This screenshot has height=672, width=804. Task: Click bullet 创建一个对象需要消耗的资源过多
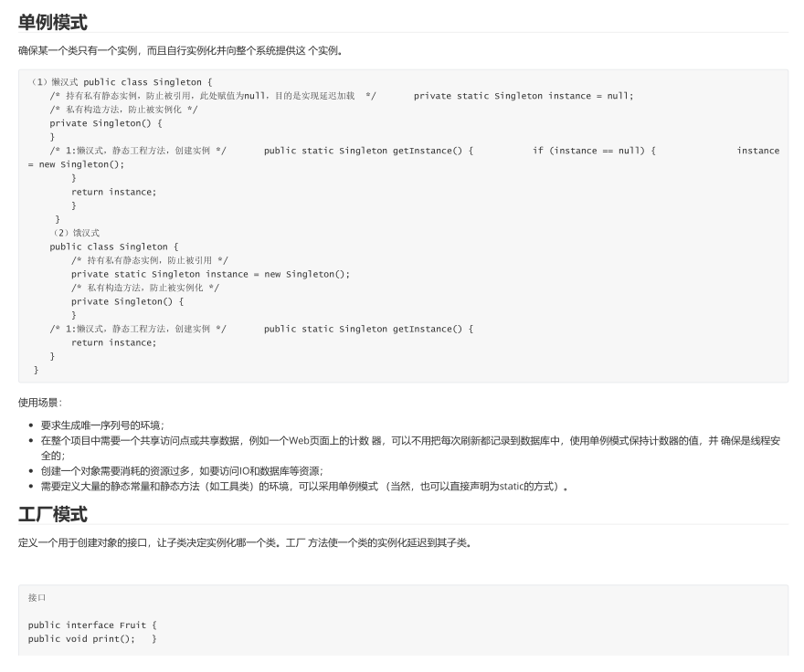tap(182, 471)
